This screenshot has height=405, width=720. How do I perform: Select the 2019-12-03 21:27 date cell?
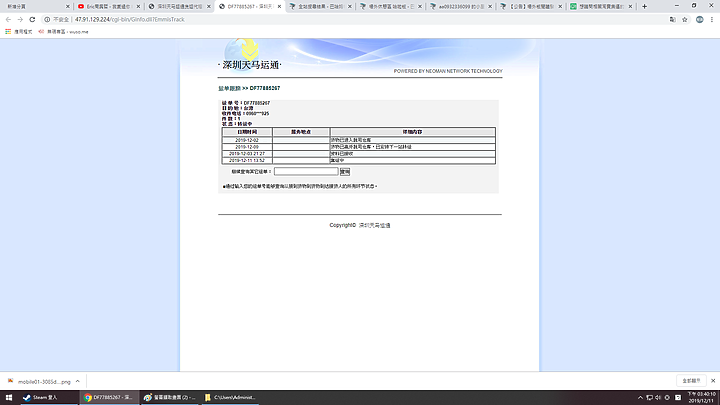pyautogui.click(x=247, y=153)
